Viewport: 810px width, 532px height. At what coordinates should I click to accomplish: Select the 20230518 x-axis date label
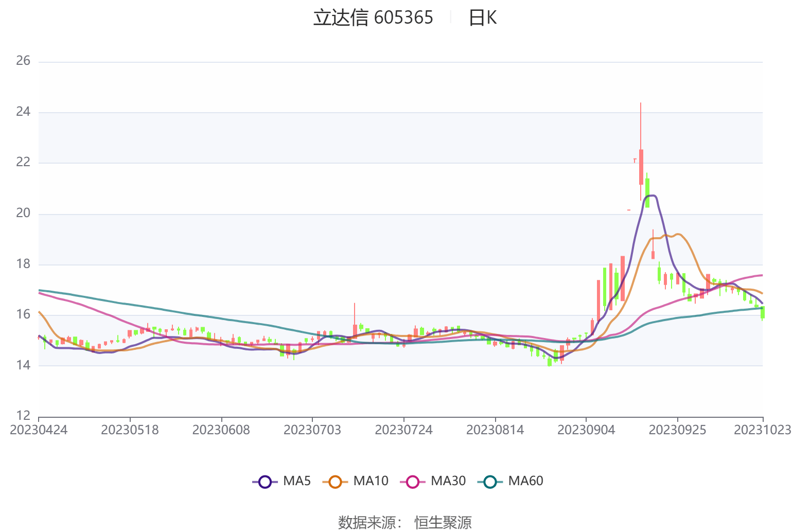130,430
